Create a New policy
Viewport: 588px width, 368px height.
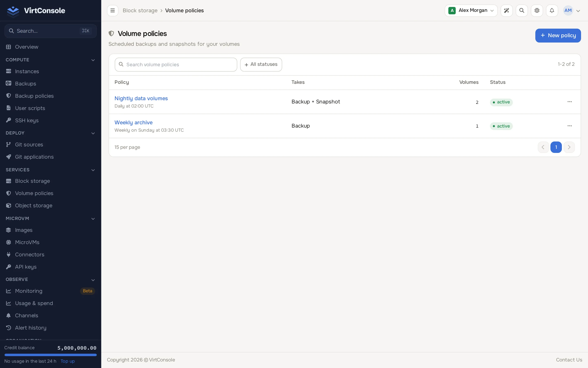(x=558, y=36)
